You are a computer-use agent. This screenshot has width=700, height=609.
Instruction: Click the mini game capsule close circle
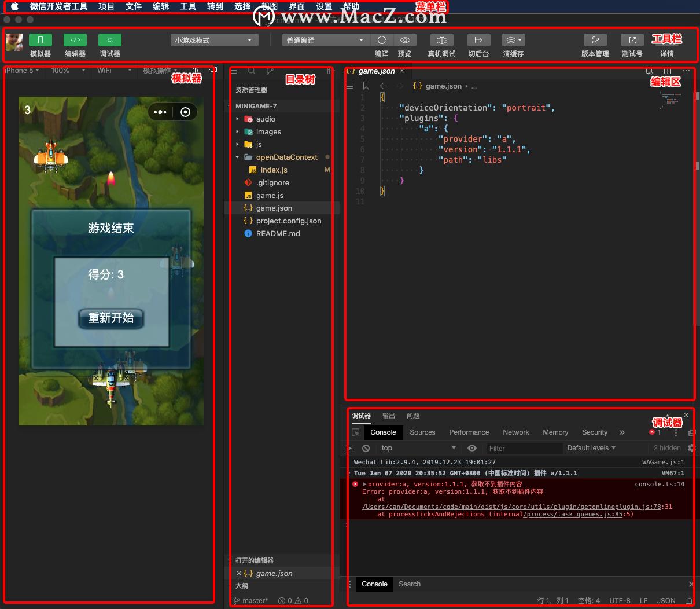pyautogui.click(x=185, y=112)
